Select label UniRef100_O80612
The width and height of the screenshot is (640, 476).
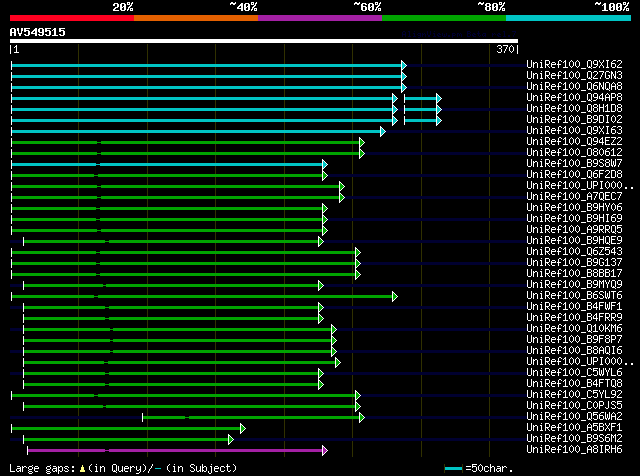(x=574, y=152)
